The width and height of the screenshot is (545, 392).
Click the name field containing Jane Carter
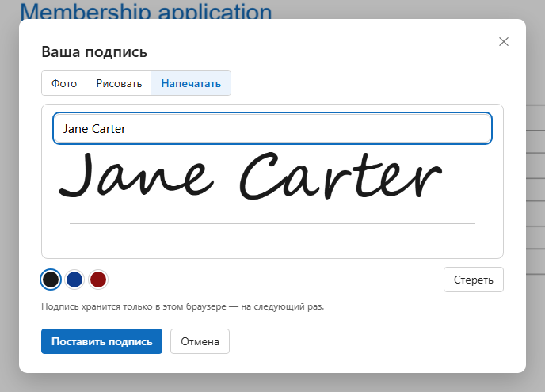[x=272, y=128]
